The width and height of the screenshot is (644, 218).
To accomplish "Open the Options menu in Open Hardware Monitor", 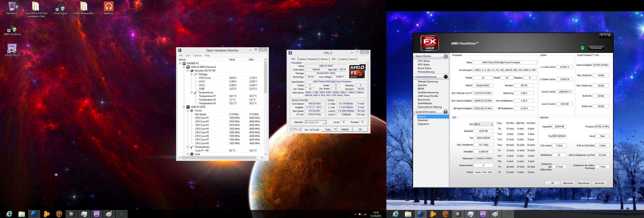I will (x=197, y=56).
